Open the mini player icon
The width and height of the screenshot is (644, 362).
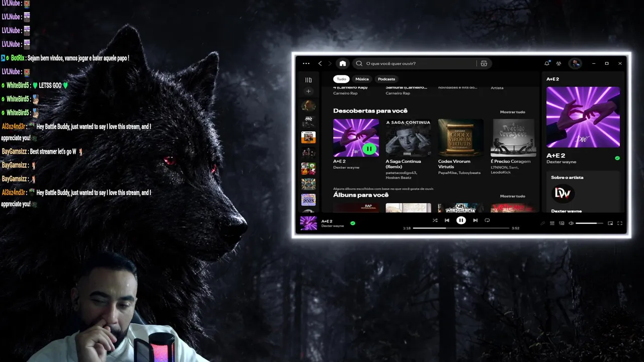610,223
